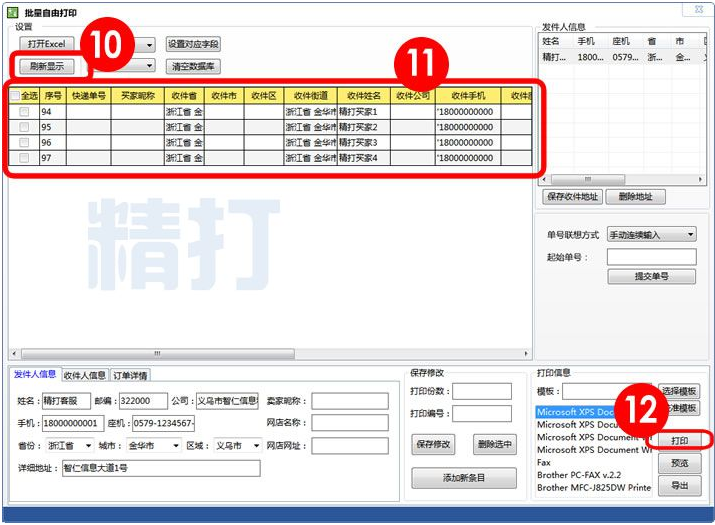This screenshot has width=715, height=525.
Task: Click the 预览 preview button
Action: [679, 464]
